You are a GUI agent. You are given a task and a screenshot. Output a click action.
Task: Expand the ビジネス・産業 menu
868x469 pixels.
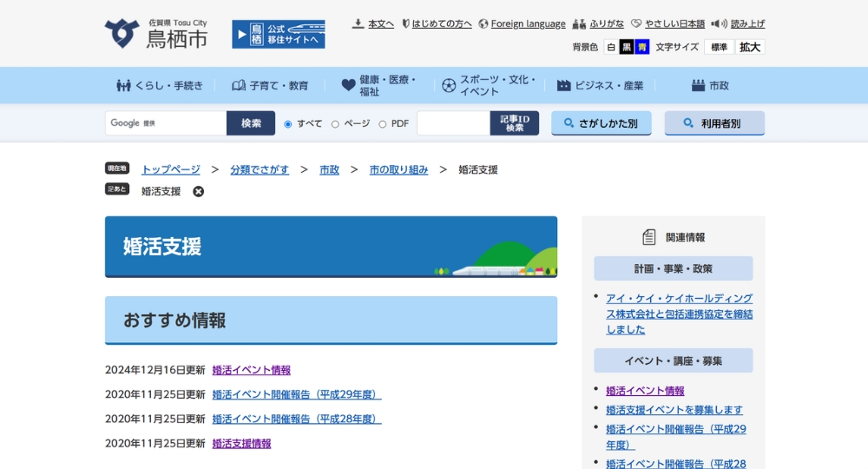[600, 85]
